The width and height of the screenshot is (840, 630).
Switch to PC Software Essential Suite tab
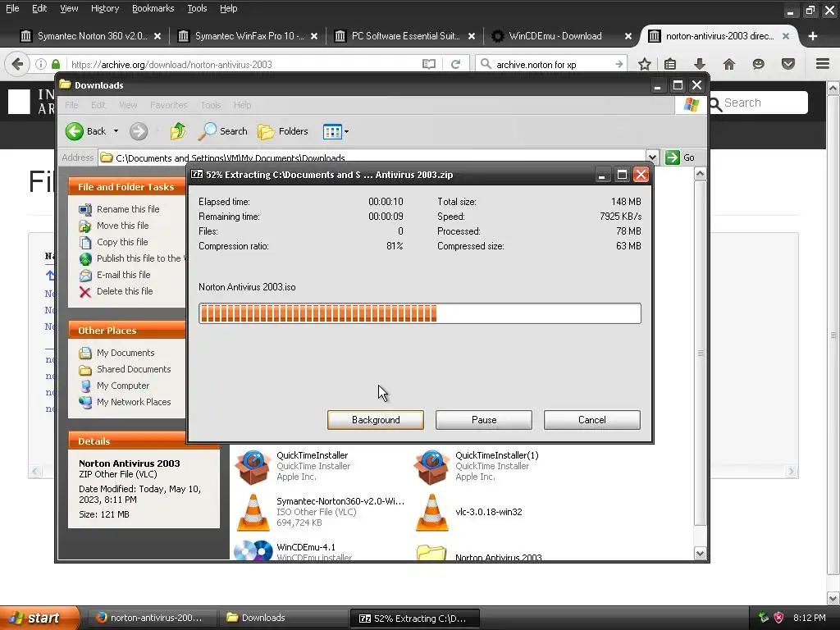coord(405,36)
